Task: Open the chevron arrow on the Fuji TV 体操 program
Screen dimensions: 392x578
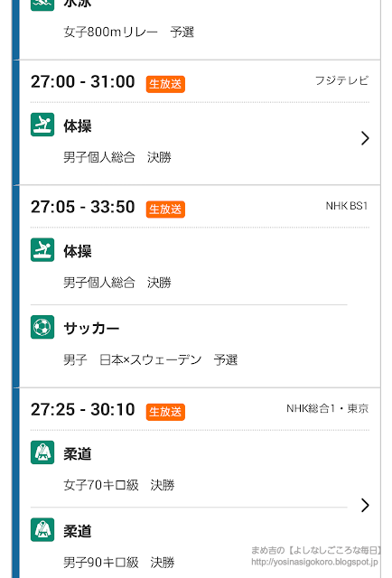Action: [365, 138]
